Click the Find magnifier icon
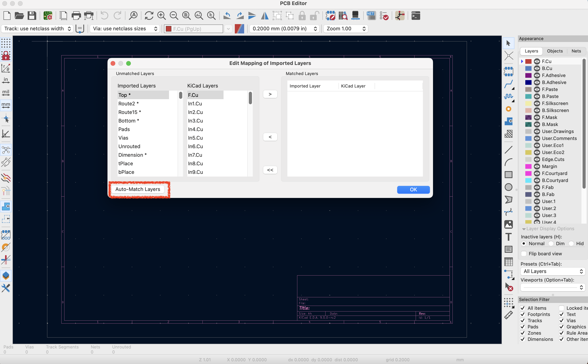Image resolution: width=588 pixels, height=364 pixels. point(133,16)
